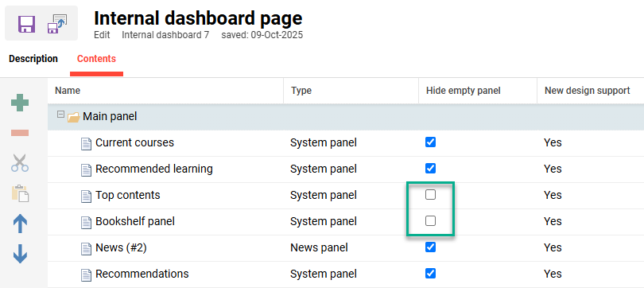Select the News (#2) row
Viewport: 644px width, 288px height.
tap(346, 248)
